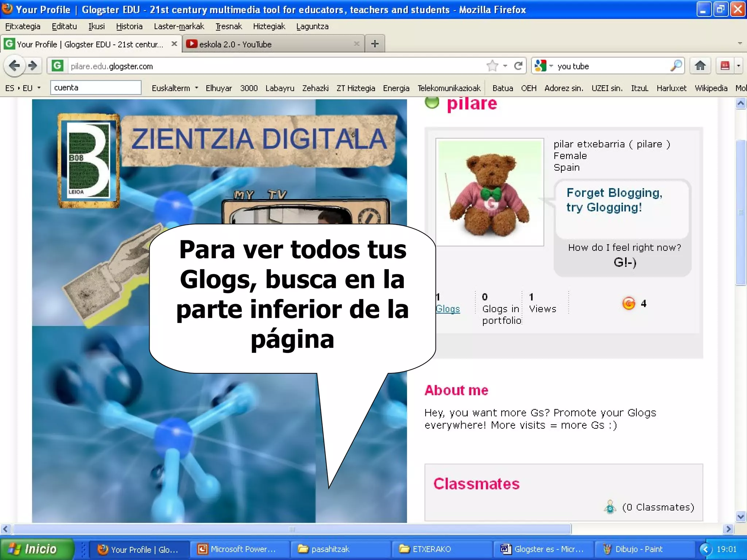Open the Inicio start button
This screenshot has width=747, height=560.
(37, 549)
